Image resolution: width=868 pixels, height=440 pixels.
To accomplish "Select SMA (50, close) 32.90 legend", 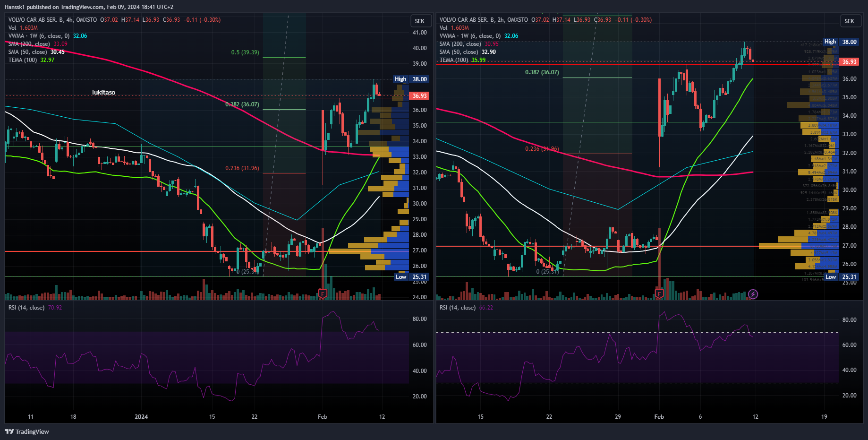I will coord(468,52).
